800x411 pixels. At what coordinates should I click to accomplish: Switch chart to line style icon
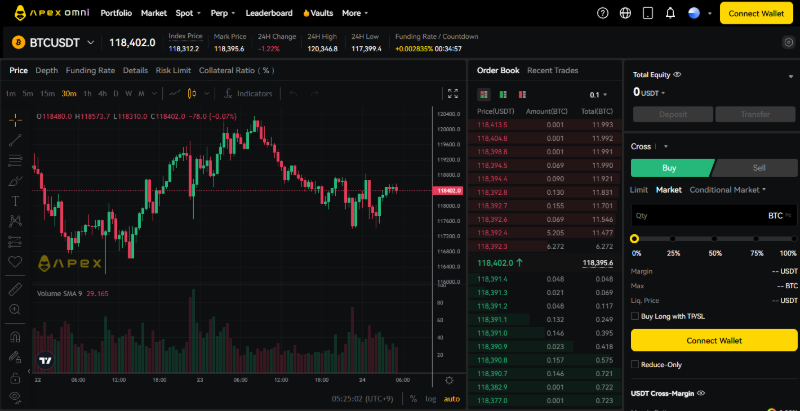175,93
